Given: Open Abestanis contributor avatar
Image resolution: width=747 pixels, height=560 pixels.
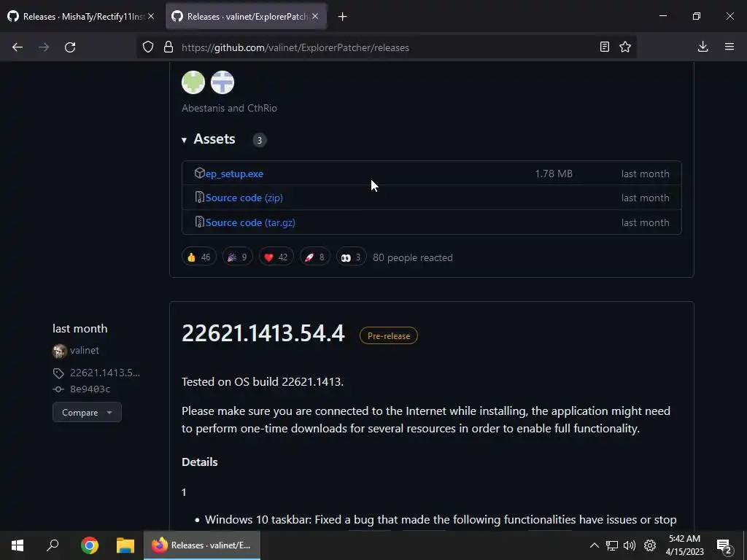Looking at the screenshot, I should tap(193, 82).
